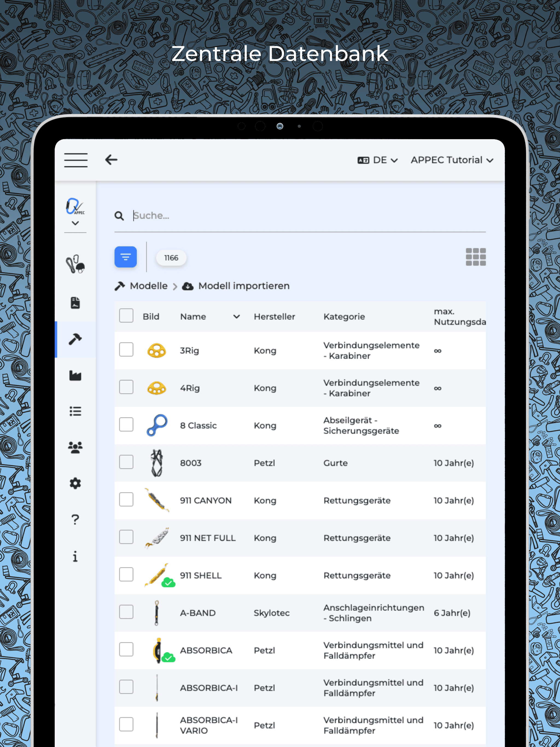The height and width of the screenshot is (747, 560).
Task: Select the ABSORBICA-I VARIO model name
Action: click(209, 725)
